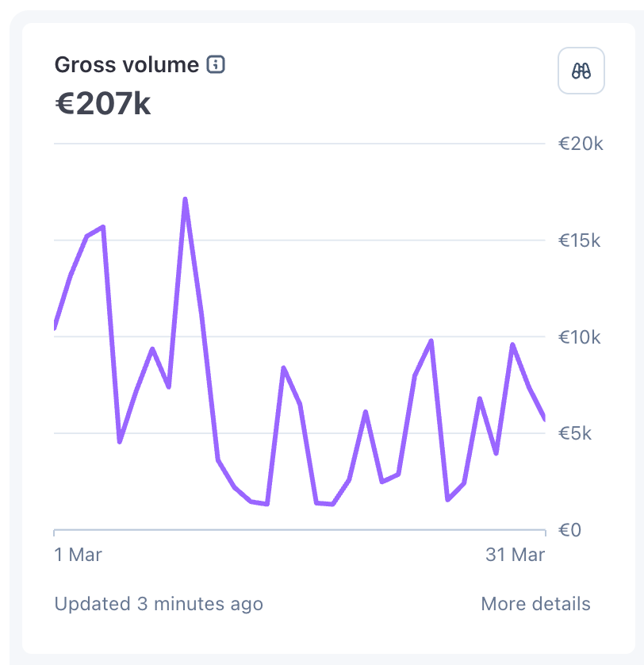Select the 31 Mar date label
Viewport: 644px width, 665px height.
[x=515, y=555]
